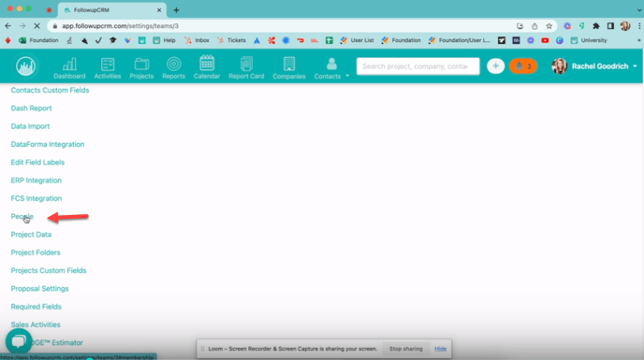Open the Activities nav icon

[x=108, y=68]
